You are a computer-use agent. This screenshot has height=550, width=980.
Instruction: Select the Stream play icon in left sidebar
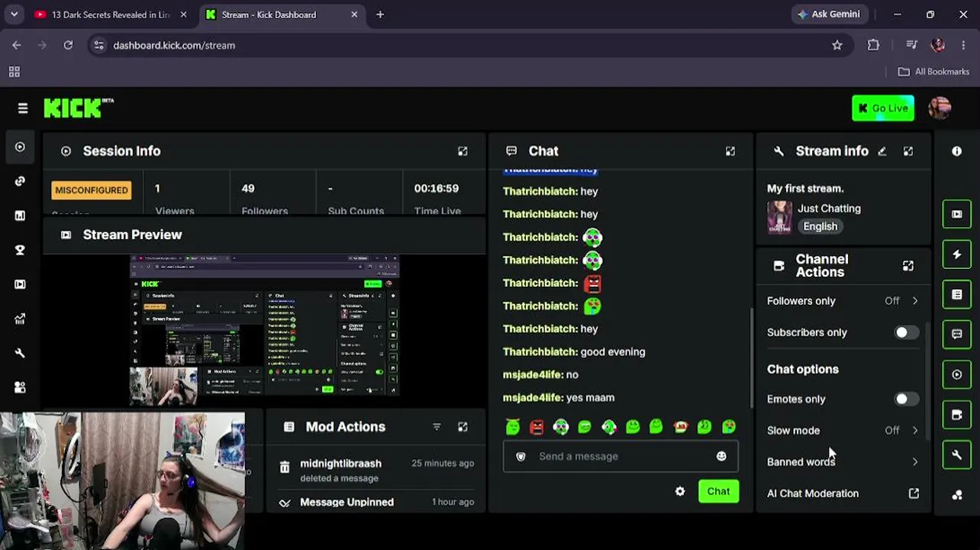(20, 147)
